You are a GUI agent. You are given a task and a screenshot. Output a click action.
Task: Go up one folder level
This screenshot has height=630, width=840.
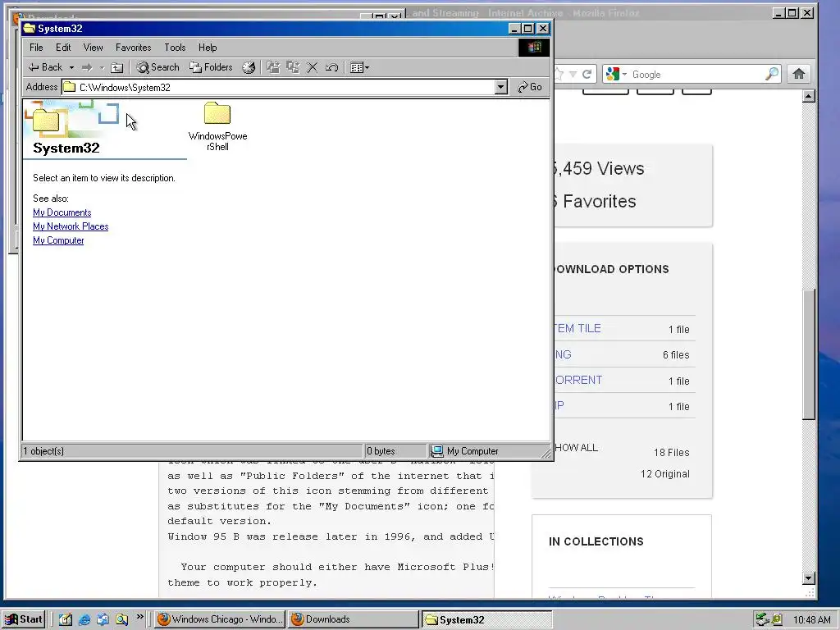116,67
